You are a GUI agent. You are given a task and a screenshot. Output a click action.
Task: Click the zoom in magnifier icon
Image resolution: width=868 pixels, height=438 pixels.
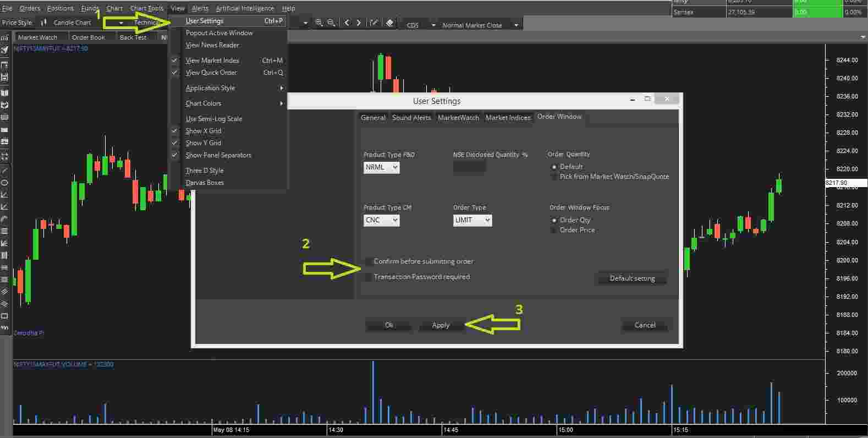tap(319, 23)
